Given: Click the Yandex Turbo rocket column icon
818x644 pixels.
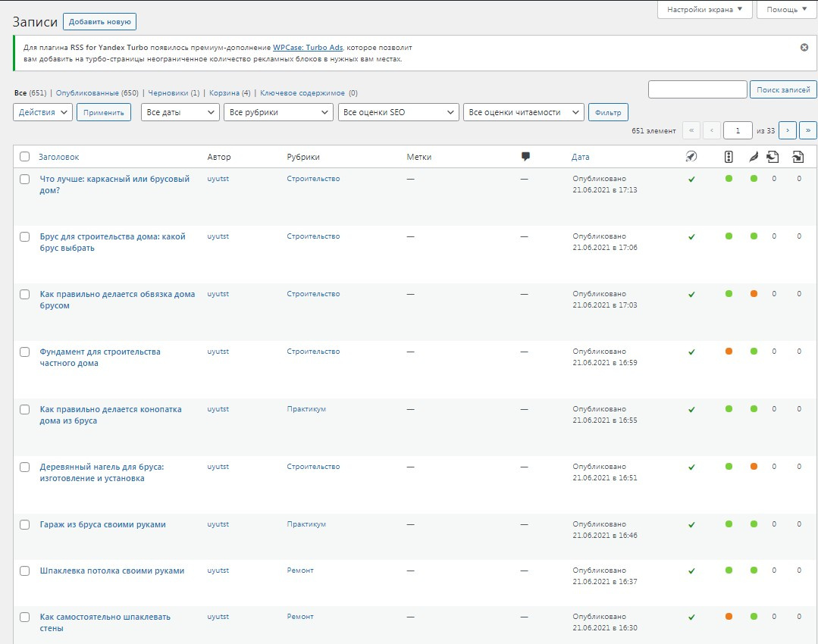Looking at the screenshot, I should pyautogui.click(x=691, y=157).
